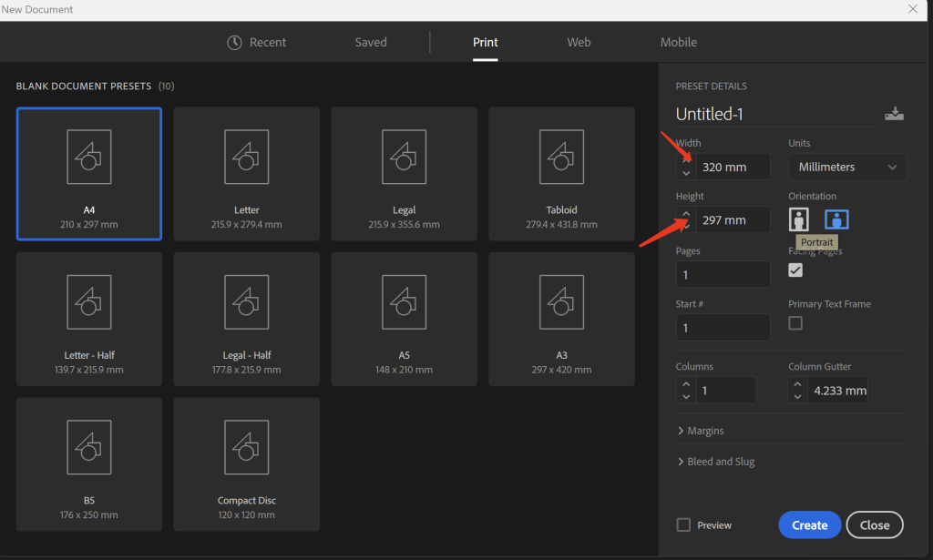Open the Recent tab
The image size is (933, 560).
(257, 42)
